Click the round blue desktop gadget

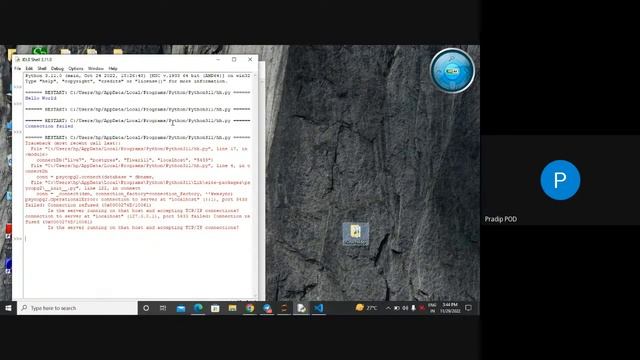[452, 71]
